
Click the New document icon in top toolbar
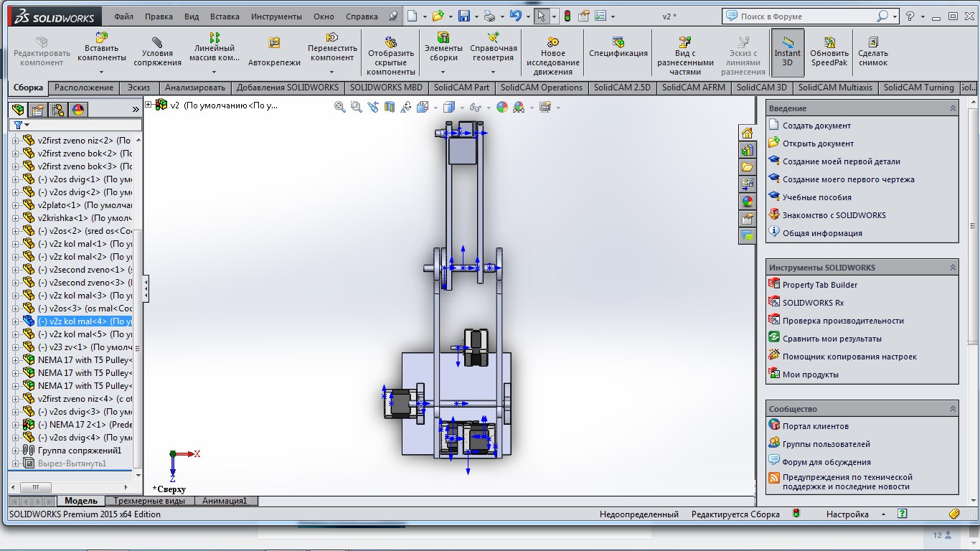(x=412, y=16)
